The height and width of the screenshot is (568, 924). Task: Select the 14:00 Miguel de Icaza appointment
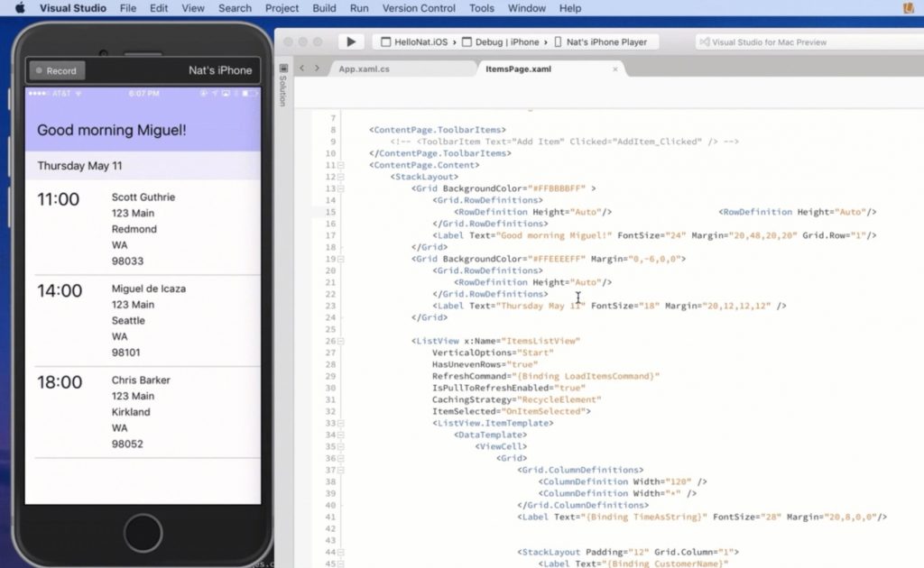tap(143, 320)
